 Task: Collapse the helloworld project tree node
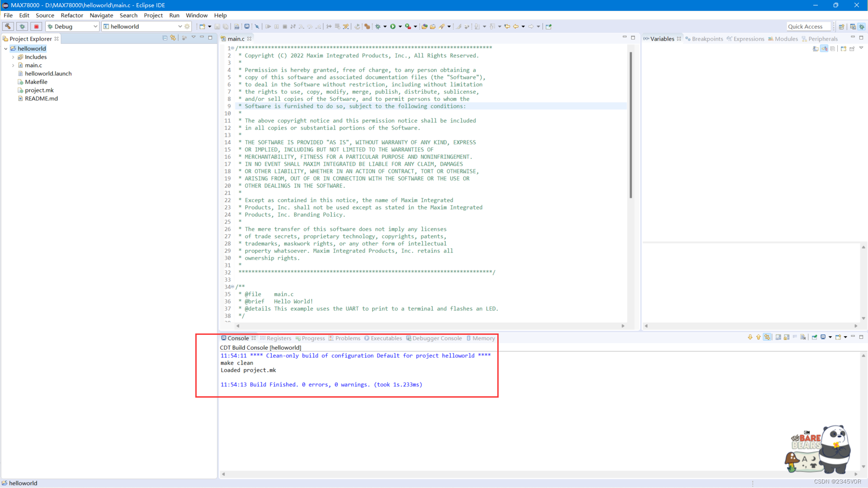coord(5,49)
